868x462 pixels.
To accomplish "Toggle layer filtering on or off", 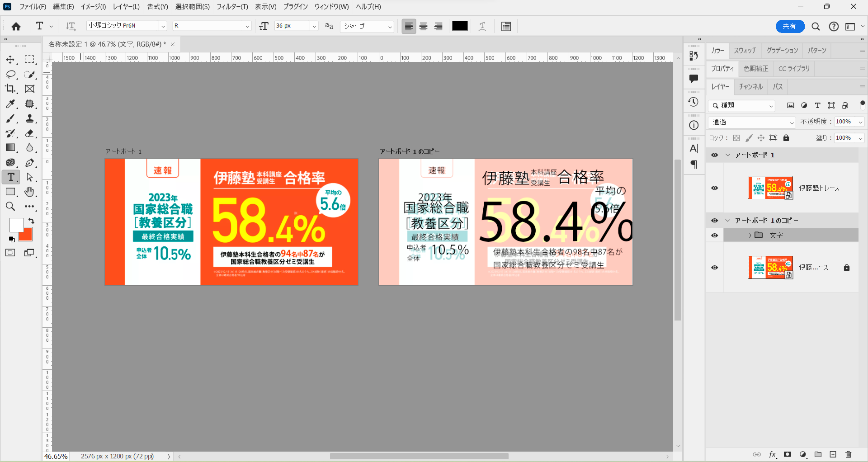I will [862, 104].
